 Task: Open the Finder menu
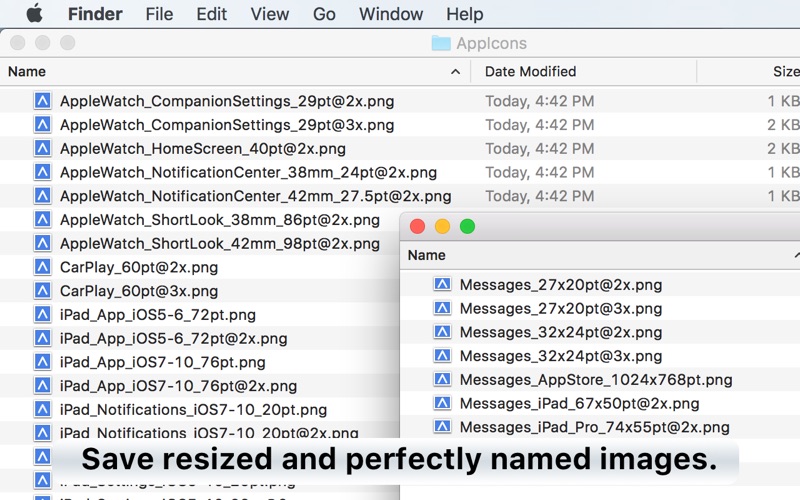click(95, 14)
